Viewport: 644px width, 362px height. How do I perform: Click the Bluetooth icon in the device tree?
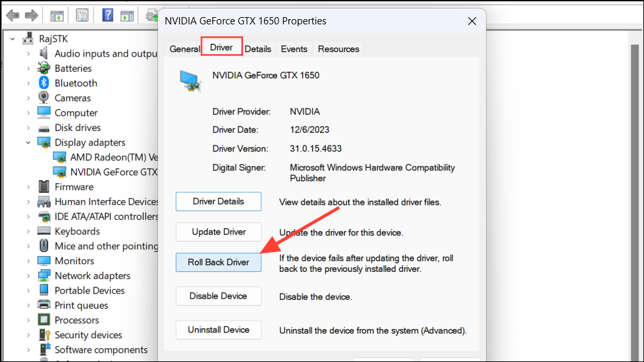click(43, 83)
